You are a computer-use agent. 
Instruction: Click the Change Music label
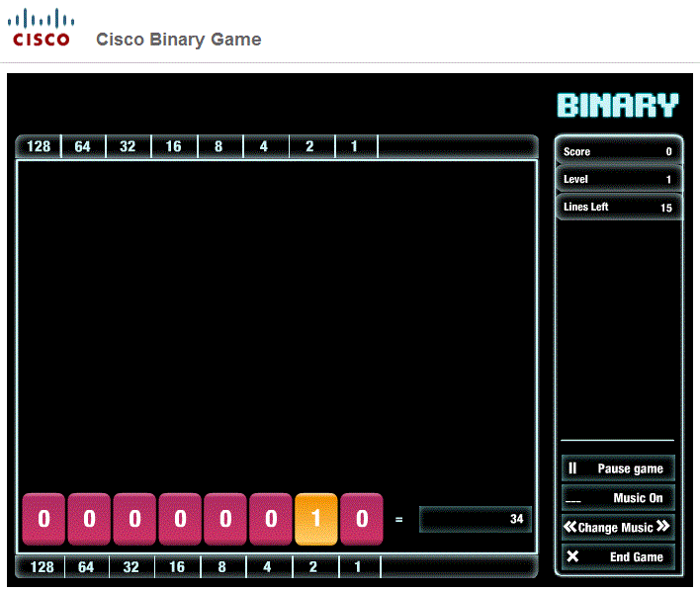616,528
